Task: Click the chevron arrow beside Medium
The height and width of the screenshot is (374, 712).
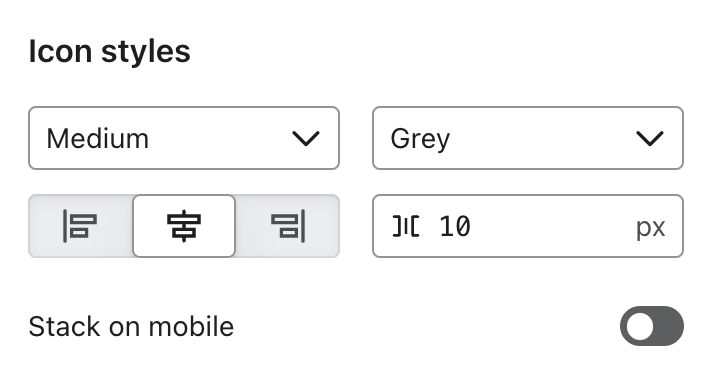Action: (x=306, y=138)
